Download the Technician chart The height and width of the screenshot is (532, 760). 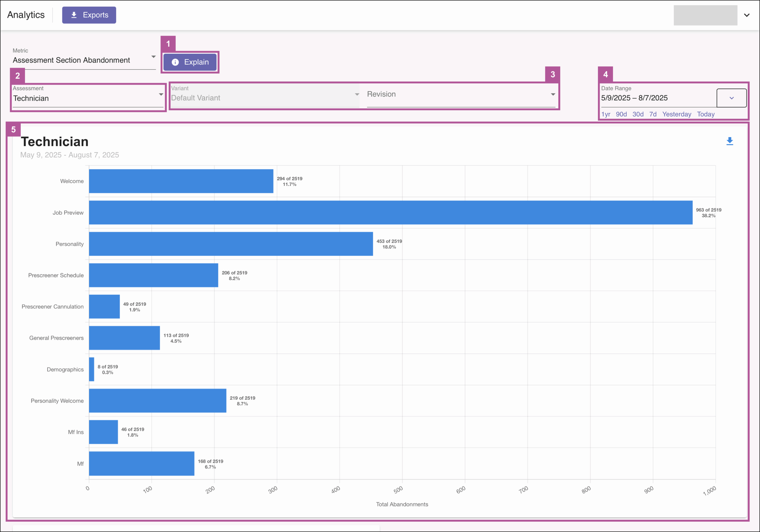[x=729, y=141]
